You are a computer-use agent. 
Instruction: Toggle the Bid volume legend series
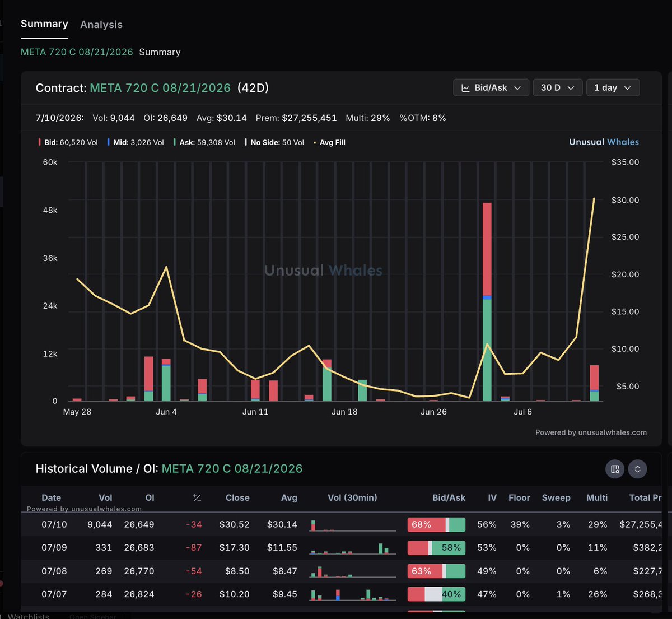point(68,142)
